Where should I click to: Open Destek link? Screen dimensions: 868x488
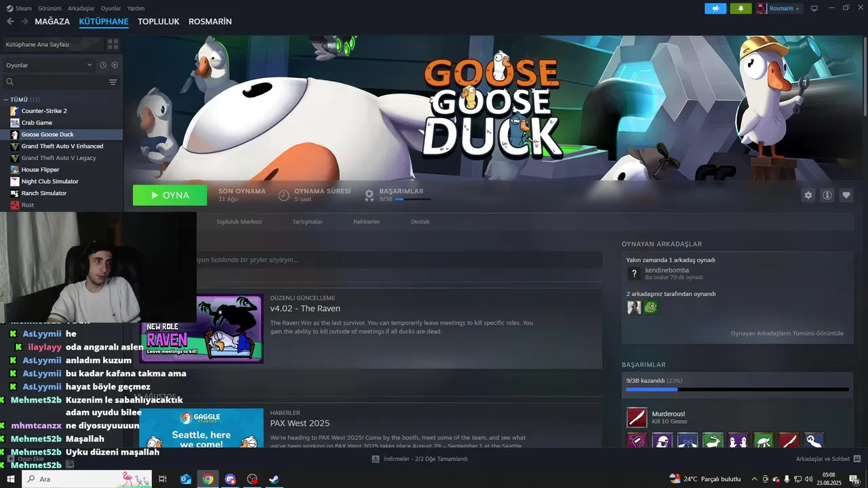(420, 222)
